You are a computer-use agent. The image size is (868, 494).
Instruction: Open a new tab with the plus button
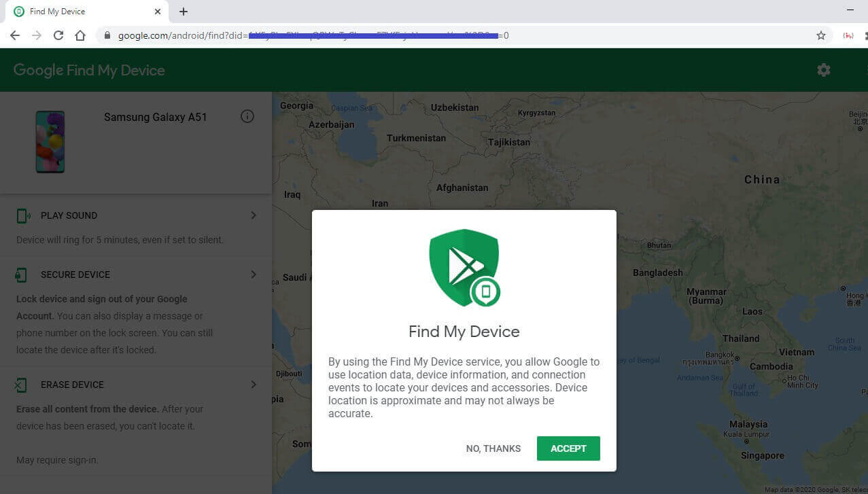(x=184, y=12)
